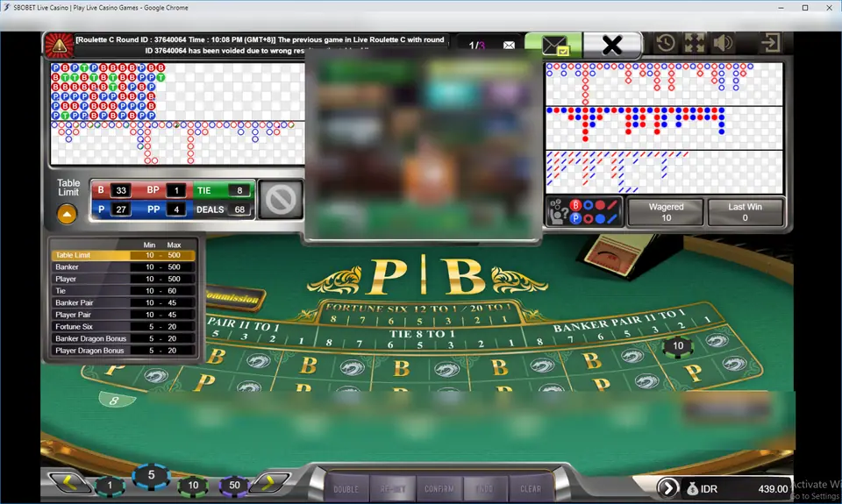The image size is (842, 504).
Task: Show more chips with right arrow
Action: point(269,482)
